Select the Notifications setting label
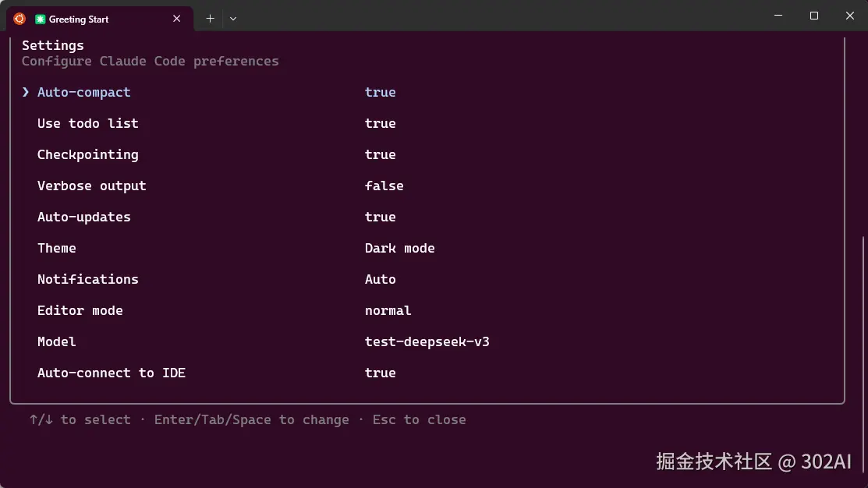This screenshot has height=488, width=868. pos(88,279)
